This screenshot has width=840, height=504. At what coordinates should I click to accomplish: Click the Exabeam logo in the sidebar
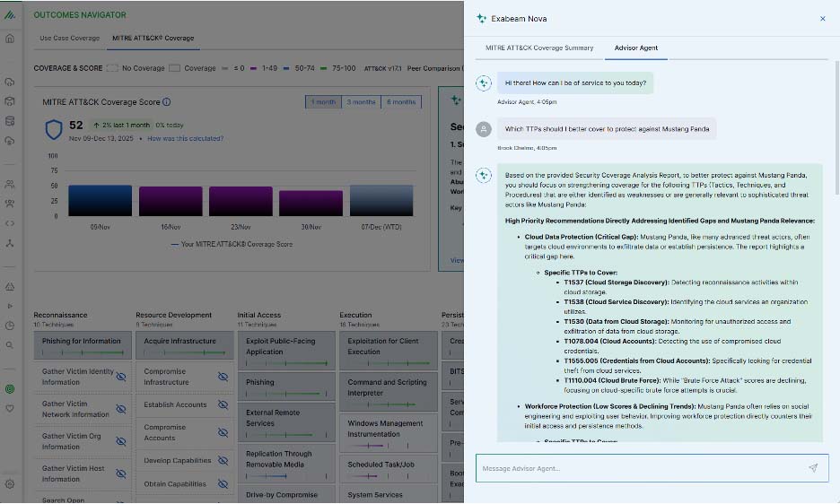(x=10, y=15)
